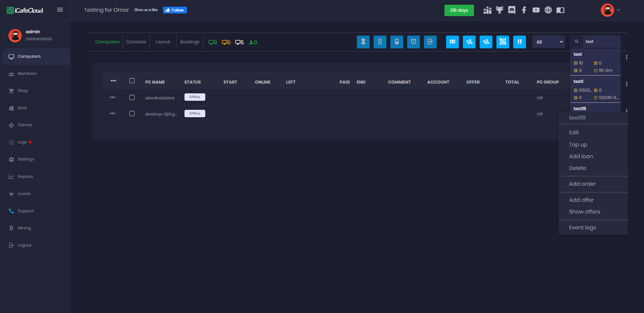This screenshot has height=313, width=644.
Task: Toggle the select-all checkbox in table header
Action: 132,81
